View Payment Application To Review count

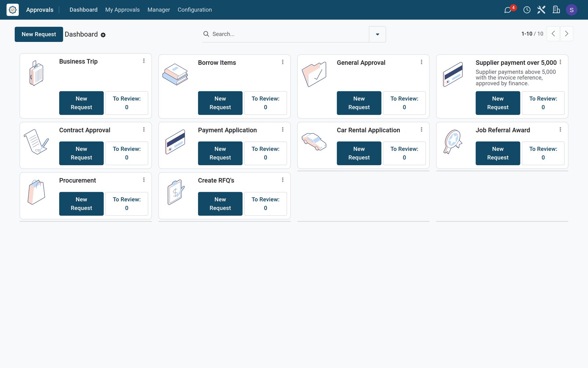(x=266, y=153)
